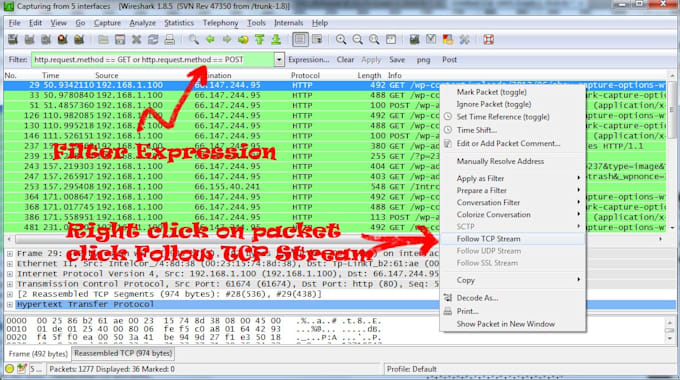Open expert info status circle icon
Image resolution: width=680 pixels, height=380 pixels.
10,369
